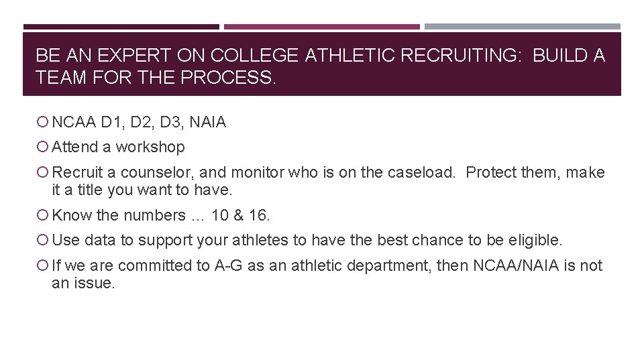
Task: Click the 'NCAA D1, D2, D3, NAIA' text line
Action: (x=139, y=123)
